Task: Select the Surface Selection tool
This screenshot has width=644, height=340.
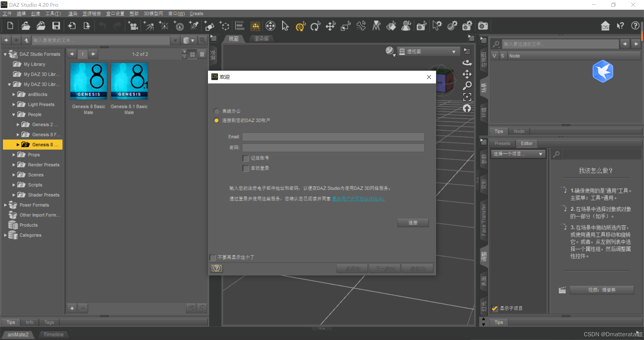Action: click(x=391, y=26)
